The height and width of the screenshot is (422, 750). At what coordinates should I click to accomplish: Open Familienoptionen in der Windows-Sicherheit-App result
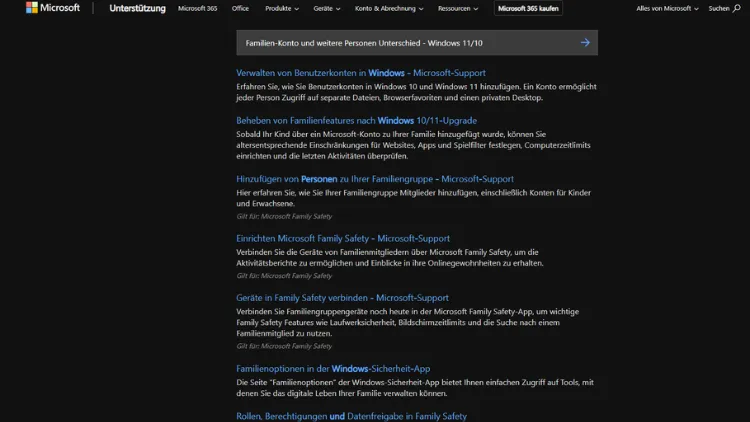[x=333, y=368]
